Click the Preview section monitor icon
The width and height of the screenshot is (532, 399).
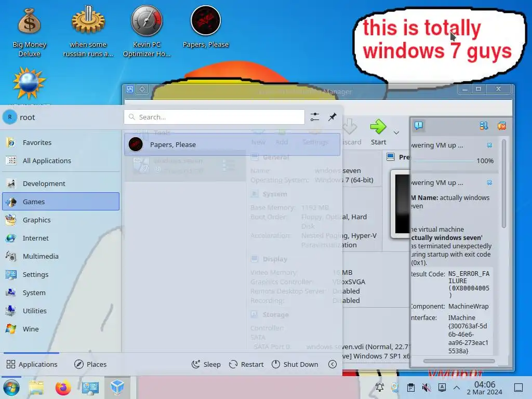pos(391,157)
